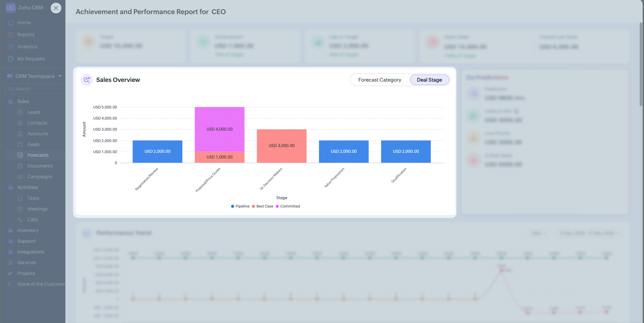Click the Documents icon
This screenshot has height=323, width=644.
click(20, 166)
